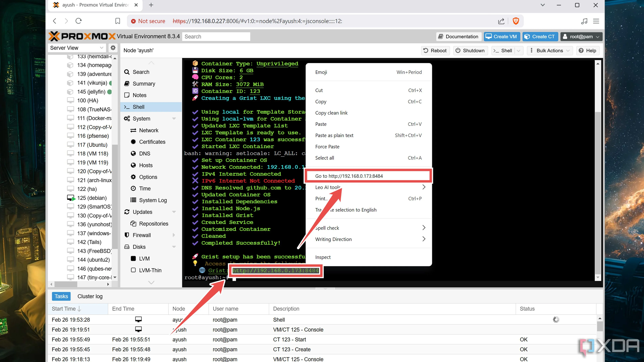Click the side menu scroll-up chevron
This screenshot has width=644, height=362.
(x=151, y=63)
